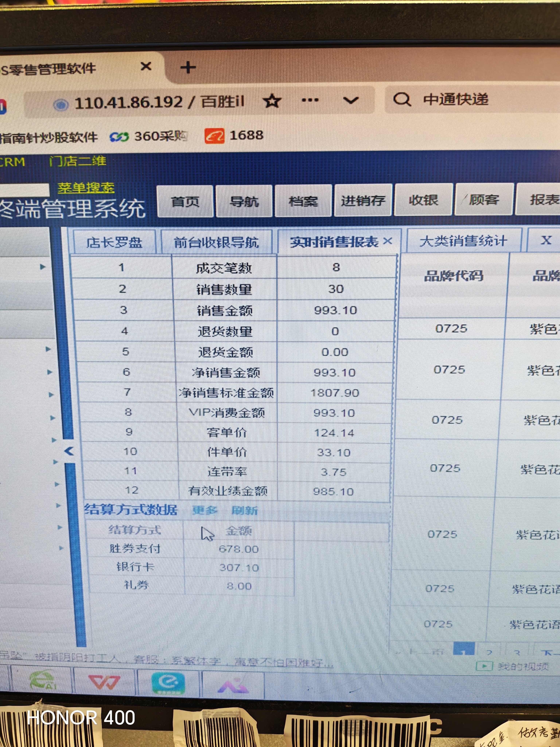Switch to the 大类销售统计 tab
This screenshot has width=560, height=747.
pyautogui.click(x=463, y=241)
